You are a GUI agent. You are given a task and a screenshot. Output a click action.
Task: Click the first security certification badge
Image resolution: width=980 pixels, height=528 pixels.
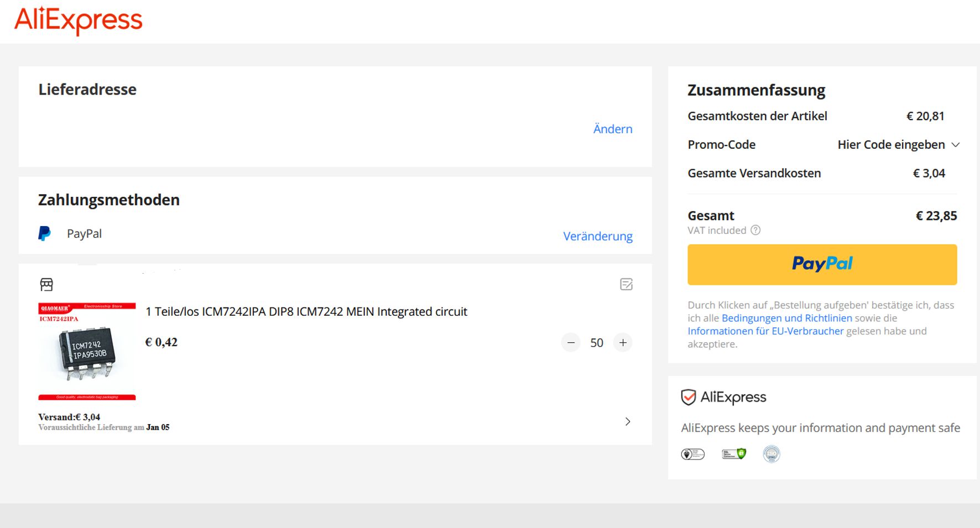(x=693, y=454)
